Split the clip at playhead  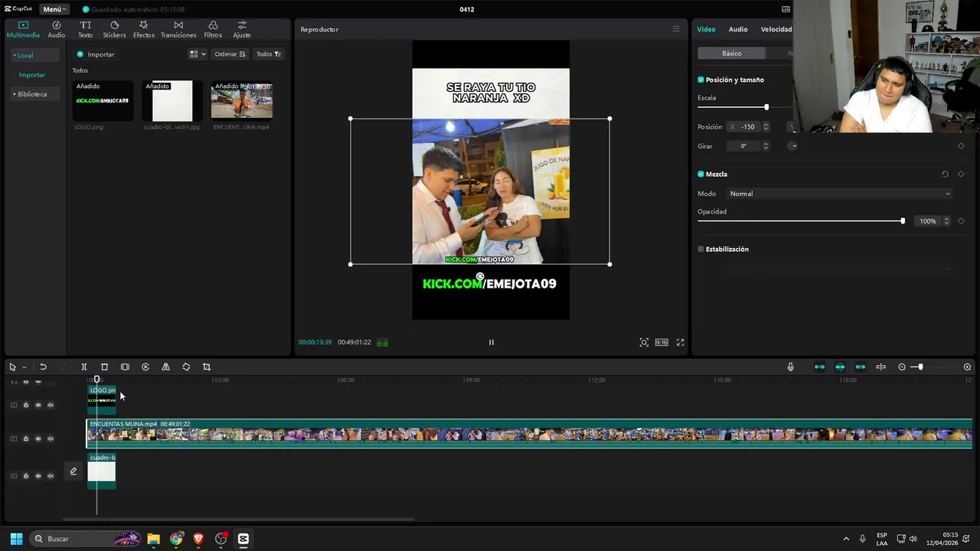click(x=84, y=367)
